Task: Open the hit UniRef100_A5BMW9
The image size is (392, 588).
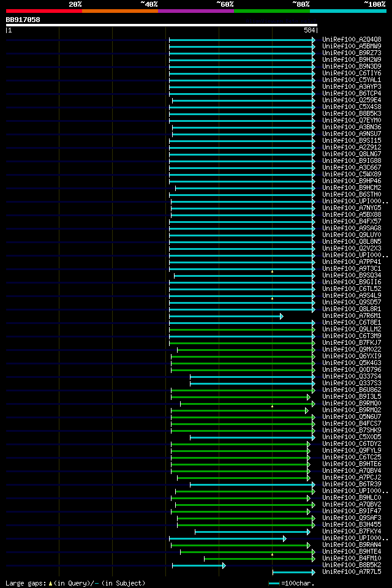Action: click(352, 46)
